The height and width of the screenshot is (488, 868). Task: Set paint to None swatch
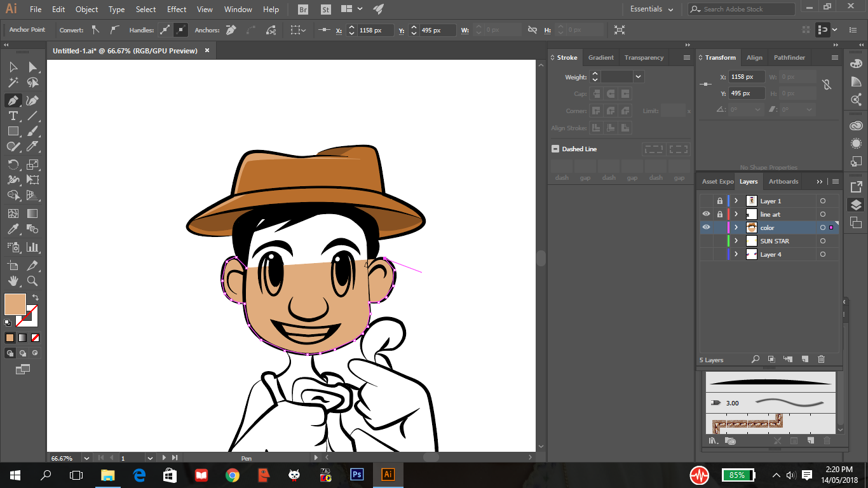point(36,337)
